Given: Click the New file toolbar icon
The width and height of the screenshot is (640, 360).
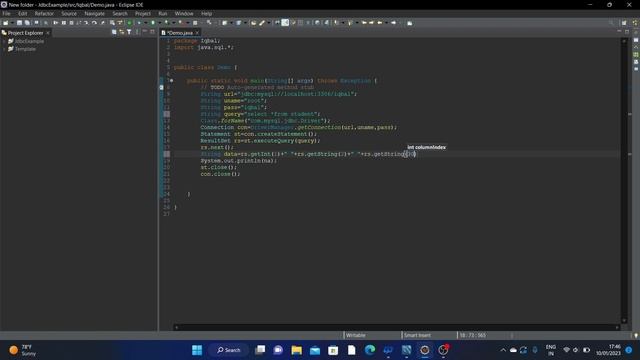Looking at the screenshot, I should coord(5,23).
